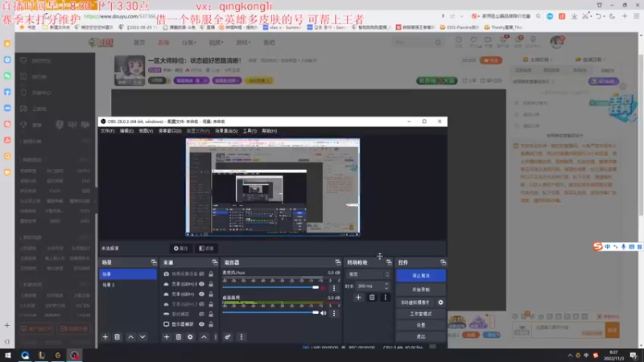644x362 pixels.
Task: Open the audio mixer toolbar's three-dot menu
Action: [242, 337]
